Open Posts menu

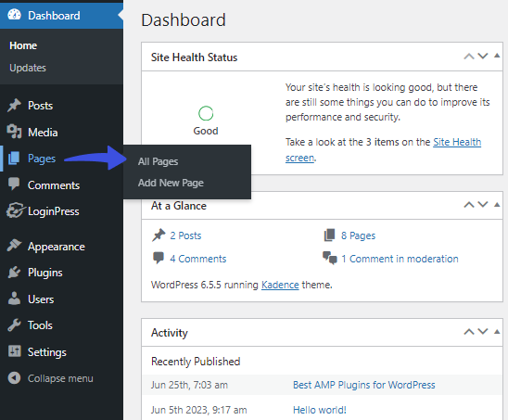pos(40,106)
